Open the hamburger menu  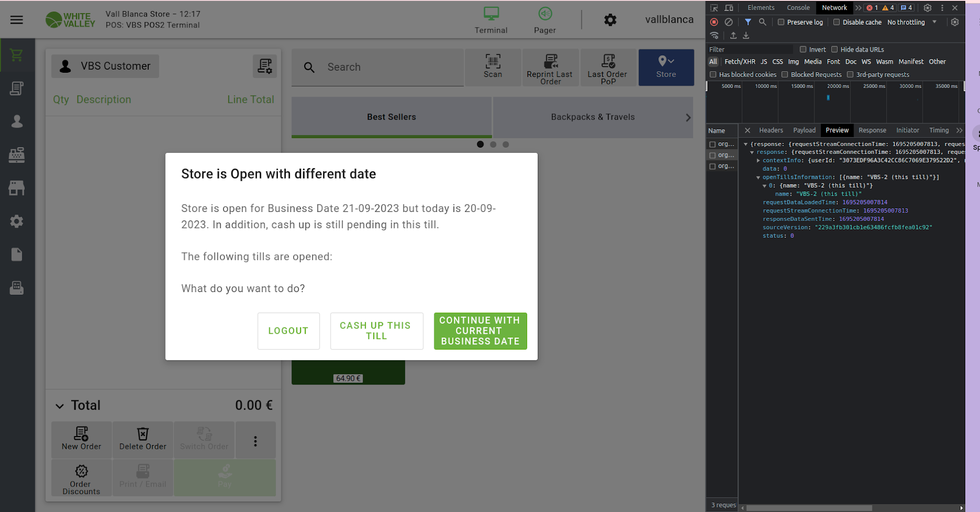click(x=17, y=20)
